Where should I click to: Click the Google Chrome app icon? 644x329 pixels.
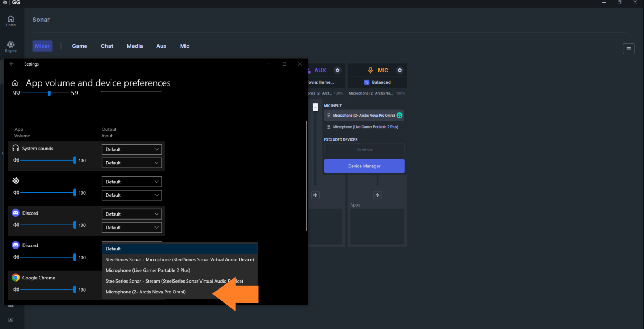16,278
